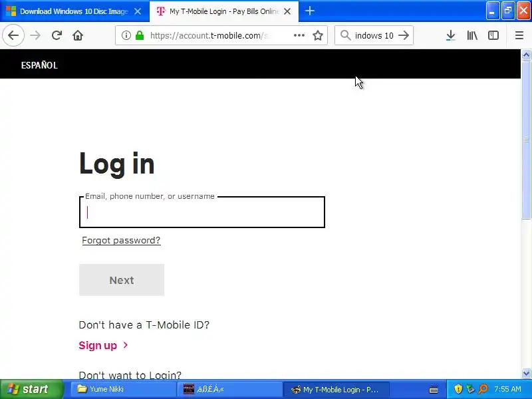532x399 pixels.
Task: Go back to the previous page
Action: [13, 35]
